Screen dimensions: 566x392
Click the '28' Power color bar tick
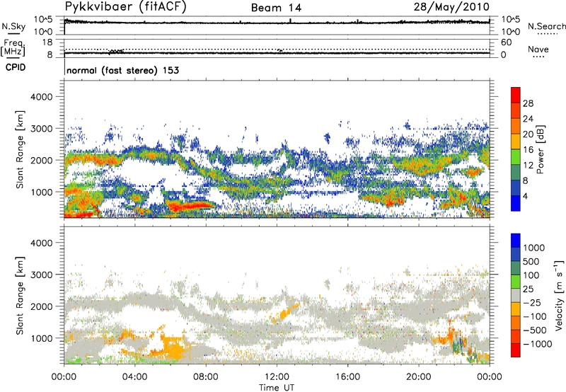point(528,103)
